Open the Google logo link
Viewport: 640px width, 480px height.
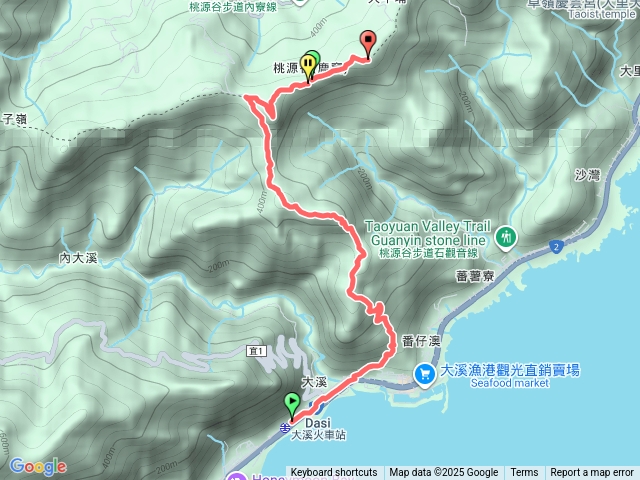point(38,466)
